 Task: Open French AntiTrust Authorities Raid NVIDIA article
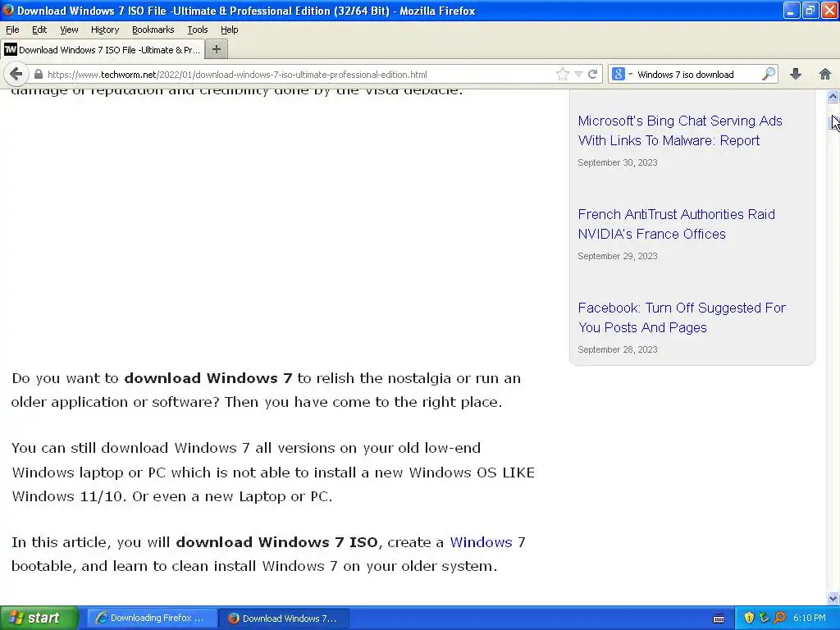676,224
